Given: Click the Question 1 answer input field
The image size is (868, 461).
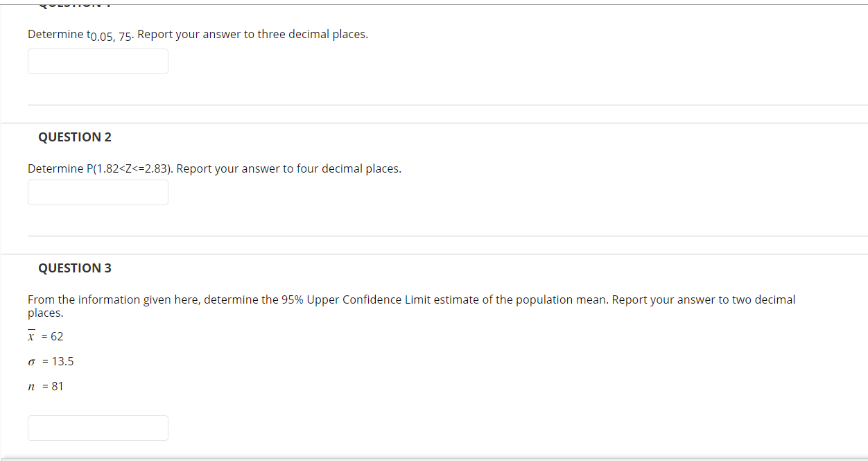Looking at the screenshot, I should tap(97, 61).
